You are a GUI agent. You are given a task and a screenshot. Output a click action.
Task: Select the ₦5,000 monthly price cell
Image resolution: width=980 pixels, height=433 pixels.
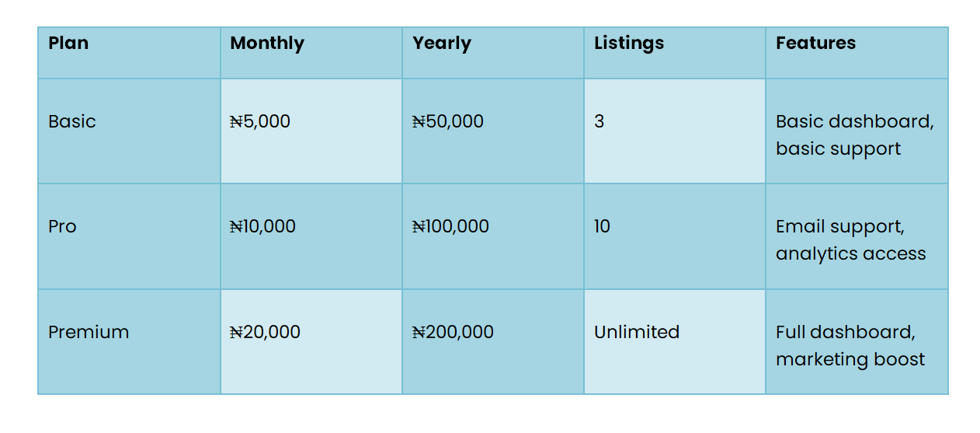point(311,131)
